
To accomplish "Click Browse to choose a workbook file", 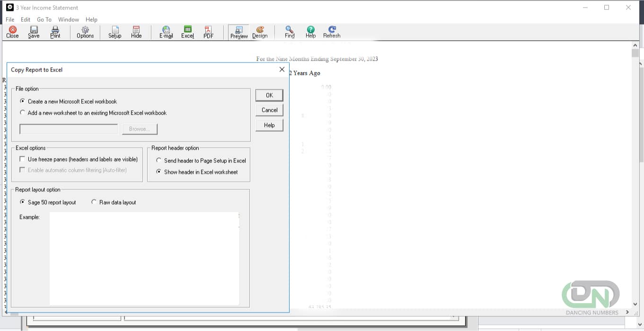I will 140,128.
